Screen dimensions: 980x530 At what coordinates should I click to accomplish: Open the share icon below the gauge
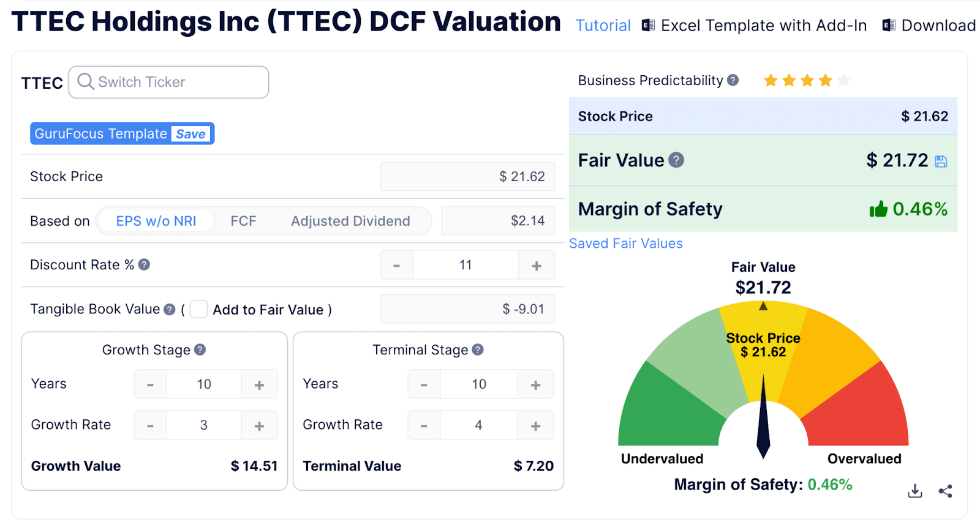[944, 490]
